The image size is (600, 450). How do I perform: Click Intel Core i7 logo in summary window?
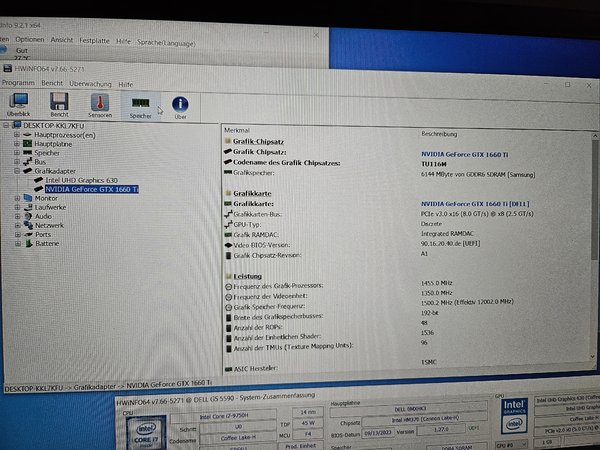pyautogui.click(x=146, y=433)
